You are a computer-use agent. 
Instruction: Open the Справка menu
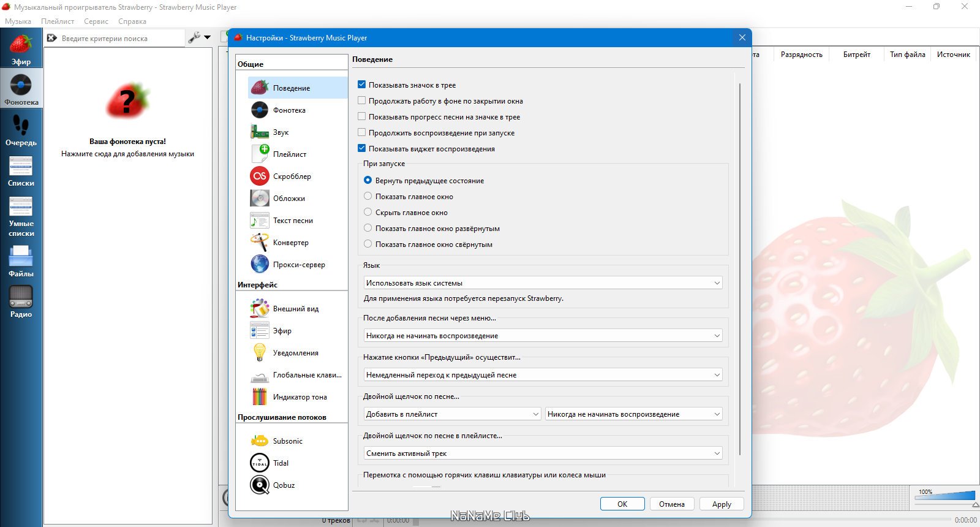click(132, 21)
